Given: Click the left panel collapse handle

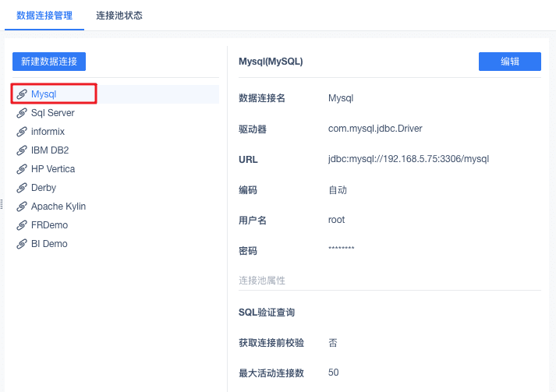Looking at the screenshot, I should [2, 204].
